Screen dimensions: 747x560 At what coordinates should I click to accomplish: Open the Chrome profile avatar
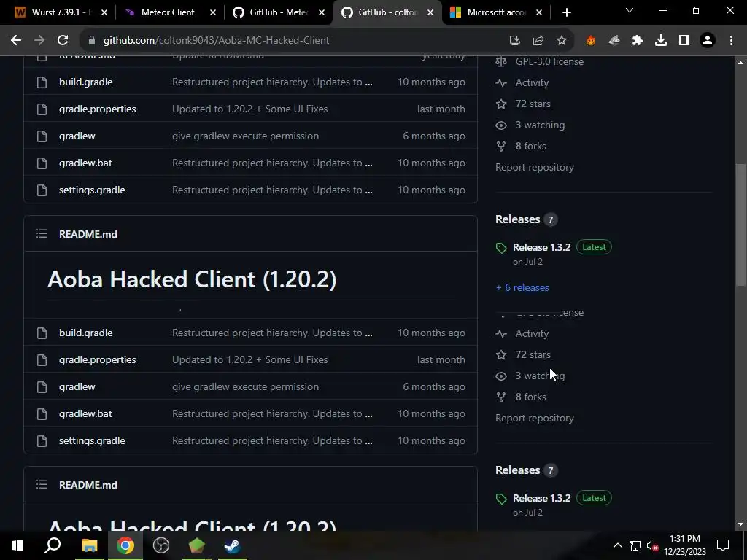[x=708, y=41]
